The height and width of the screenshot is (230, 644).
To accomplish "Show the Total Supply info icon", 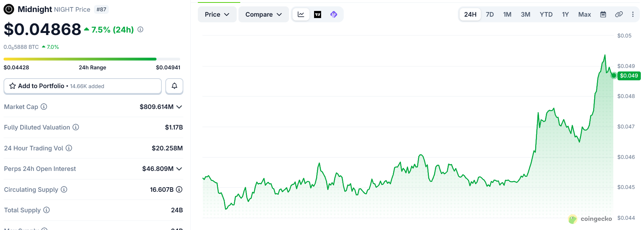I will pyautogui.click(x=46, y=210).
